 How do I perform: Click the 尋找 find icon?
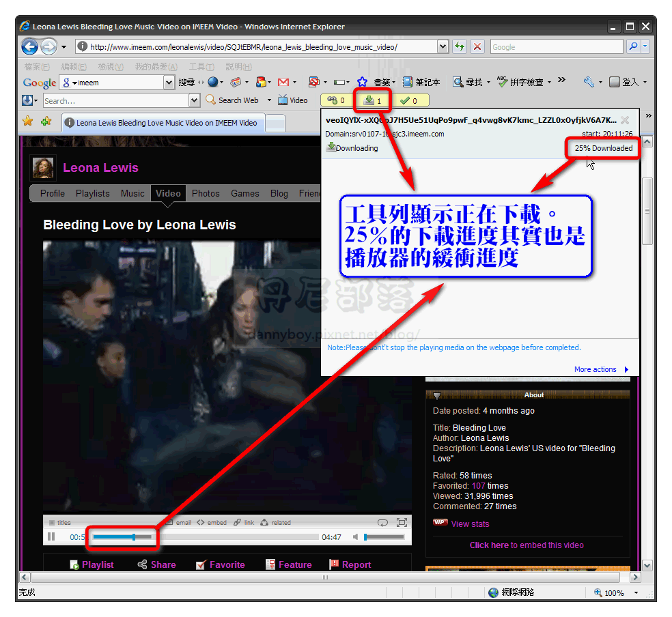point(458,82)
